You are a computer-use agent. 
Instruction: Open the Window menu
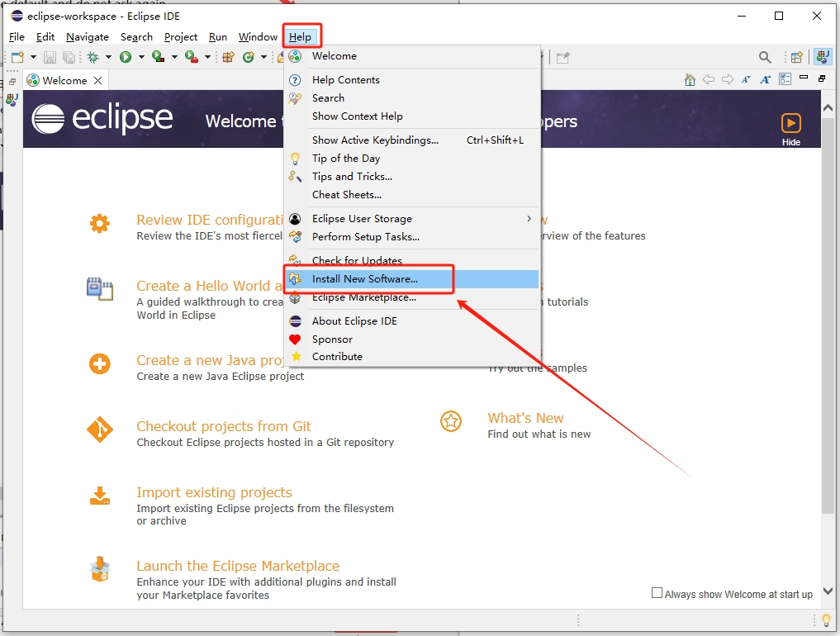258,37
